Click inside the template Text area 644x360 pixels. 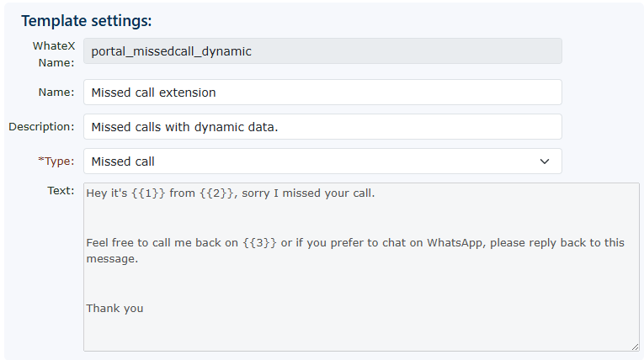pos(361,278)
